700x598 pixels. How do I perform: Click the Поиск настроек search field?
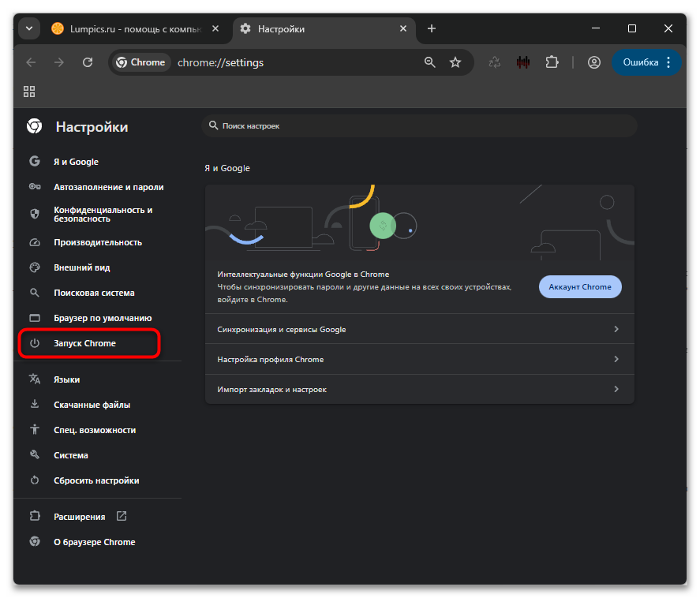[x=420, y=126]
